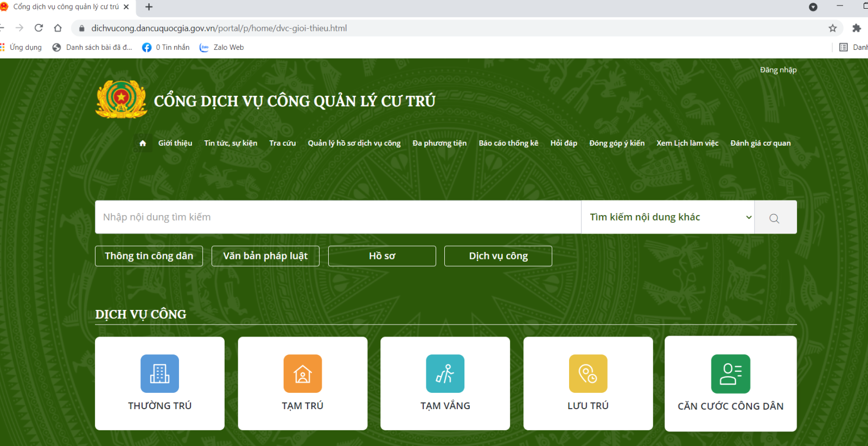Image resolution: width=868 pixels, height=446 pixels.
Task: Choose the 'Văn bản pháp luật' filter button
Action: tap(265, 256)
